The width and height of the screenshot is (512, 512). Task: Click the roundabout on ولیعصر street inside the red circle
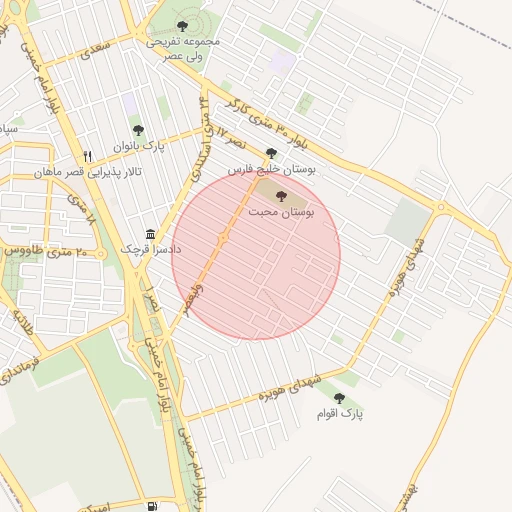pyautogui.click(x=223, y=238)
